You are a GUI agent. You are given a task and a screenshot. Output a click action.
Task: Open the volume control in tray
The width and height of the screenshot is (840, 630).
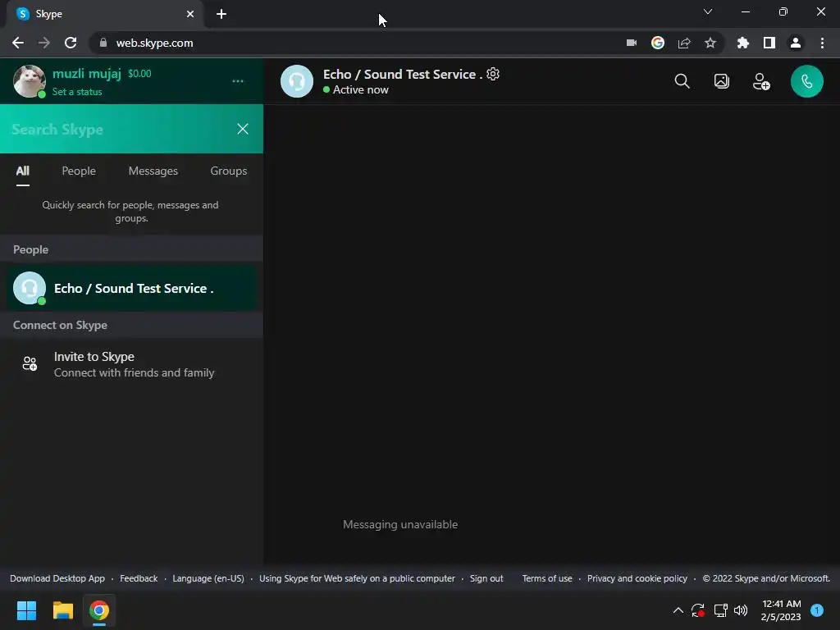(x=741, y=610)
